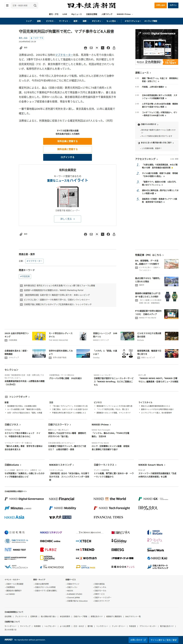183x644 pixels.
Task: Click サイトに関するご意見ご要望 in the footer
Action: [x=164, y=640]
